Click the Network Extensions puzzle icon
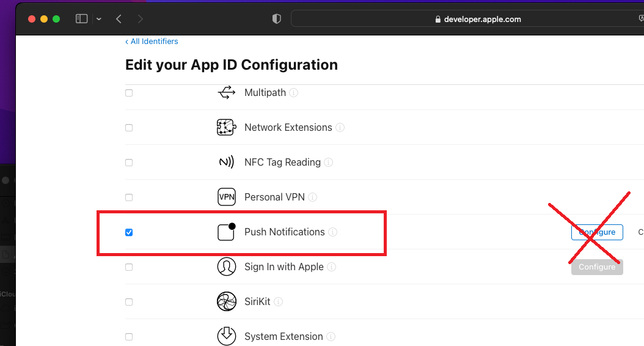 [x=226, y=127]
